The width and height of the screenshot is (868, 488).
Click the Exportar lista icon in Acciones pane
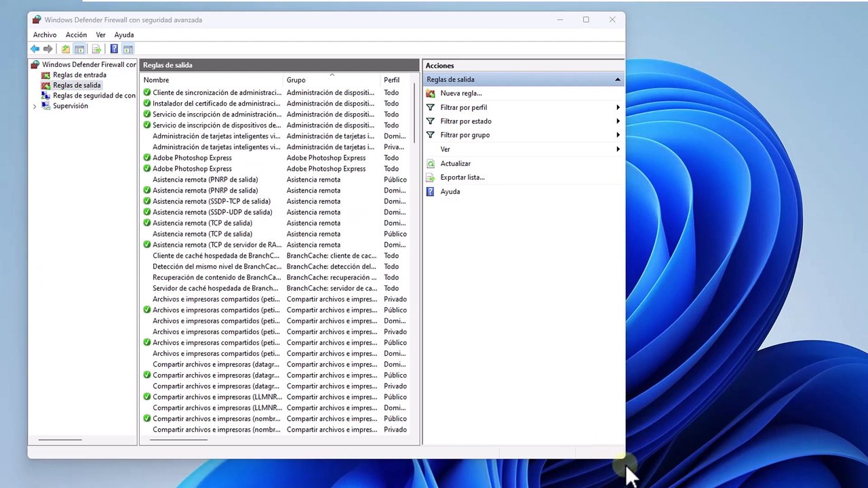(x=430, y=178)
